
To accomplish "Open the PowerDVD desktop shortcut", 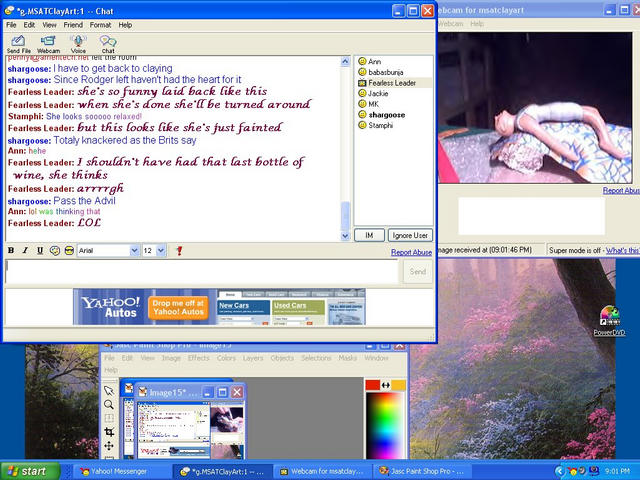I will point(609,322).
